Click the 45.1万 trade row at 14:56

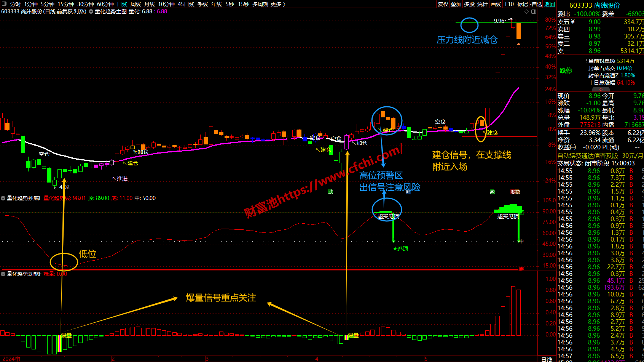pos(601,280)
